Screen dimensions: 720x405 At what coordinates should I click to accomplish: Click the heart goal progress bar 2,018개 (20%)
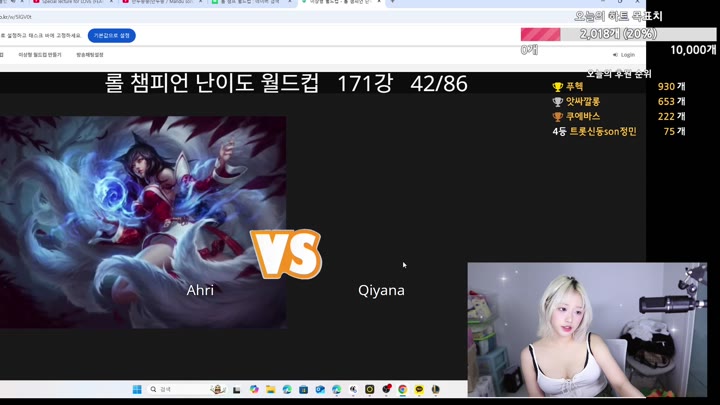pos(618,34)
